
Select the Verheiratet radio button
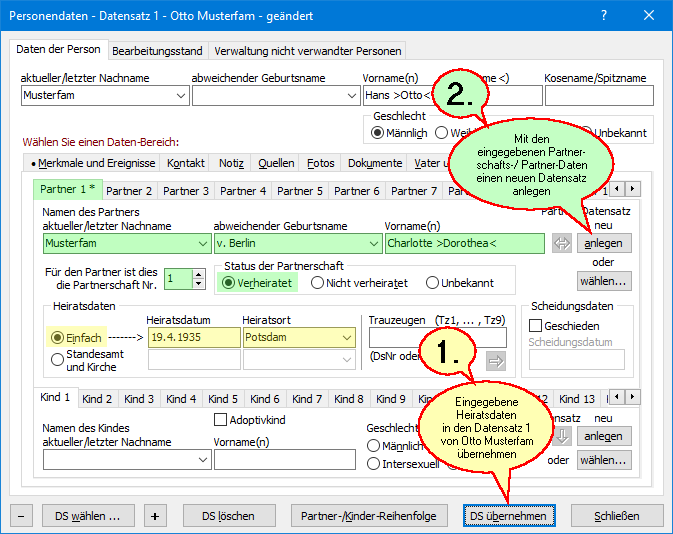[x=228, y=283]
